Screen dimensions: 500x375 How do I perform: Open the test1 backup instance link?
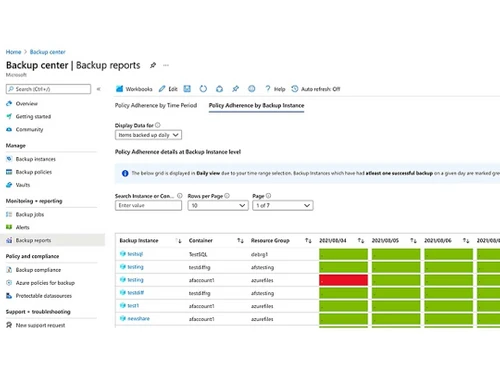pyautogui.click(x=133, y=306)
